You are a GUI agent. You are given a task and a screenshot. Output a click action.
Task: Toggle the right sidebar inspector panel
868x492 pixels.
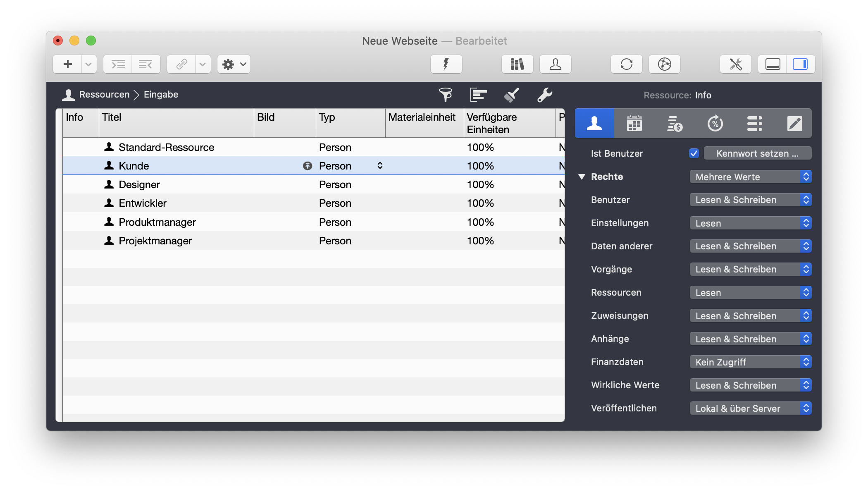(800, 64)
